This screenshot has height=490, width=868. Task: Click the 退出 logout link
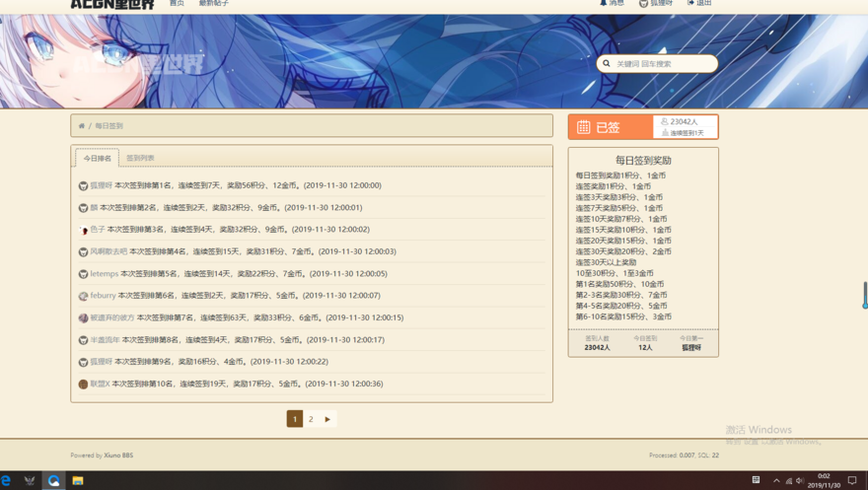click(x=699, y=3)
